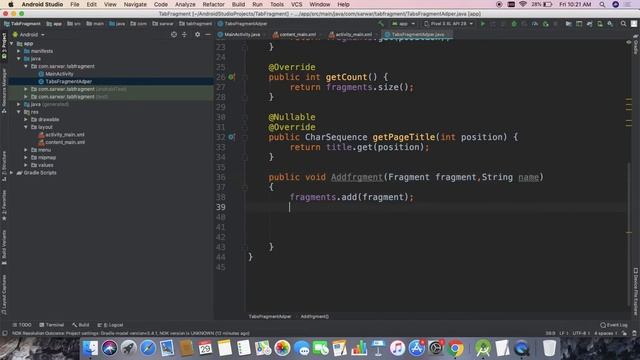The height and width of the screenshot is (360, 640).
Task: Open the Gradle side tab on the right
Action: (x=636, y=45)
